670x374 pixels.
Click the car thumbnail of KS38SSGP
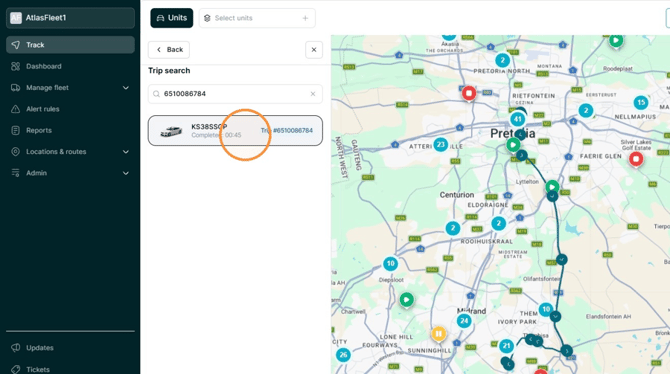pos(171,131)
